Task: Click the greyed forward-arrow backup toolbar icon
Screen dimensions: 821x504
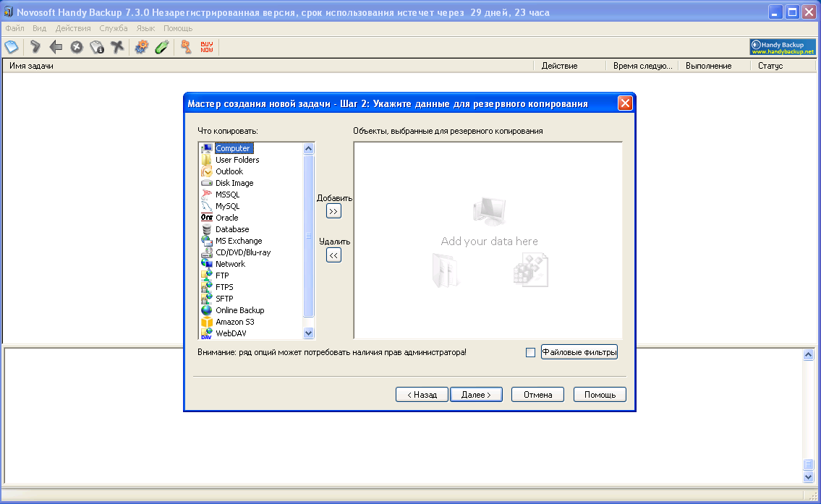Action: 35,47
